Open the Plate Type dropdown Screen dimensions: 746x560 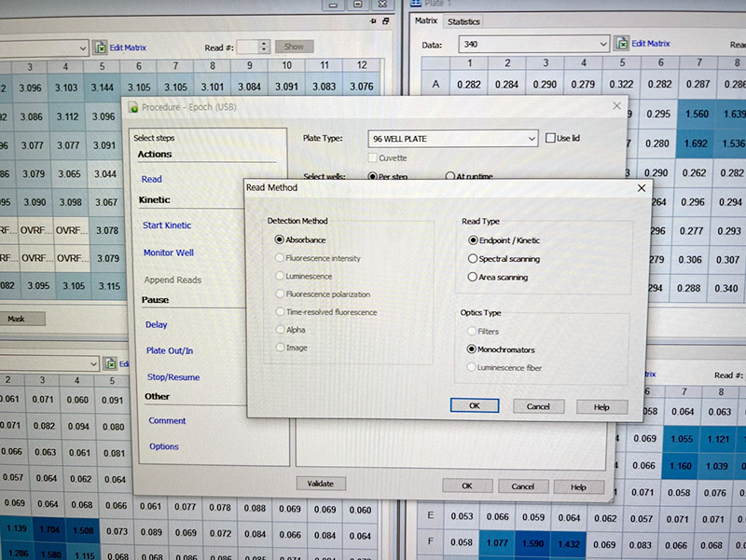532,139
